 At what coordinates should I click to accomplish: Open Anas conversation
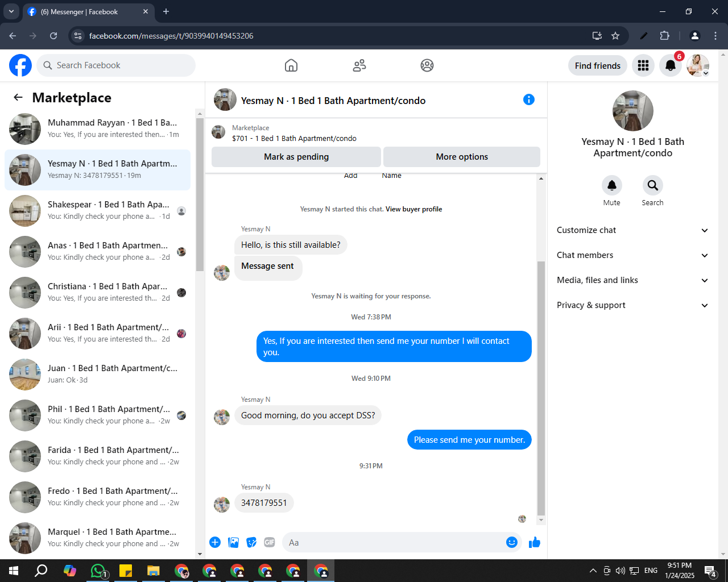click(x=97, y=252)
